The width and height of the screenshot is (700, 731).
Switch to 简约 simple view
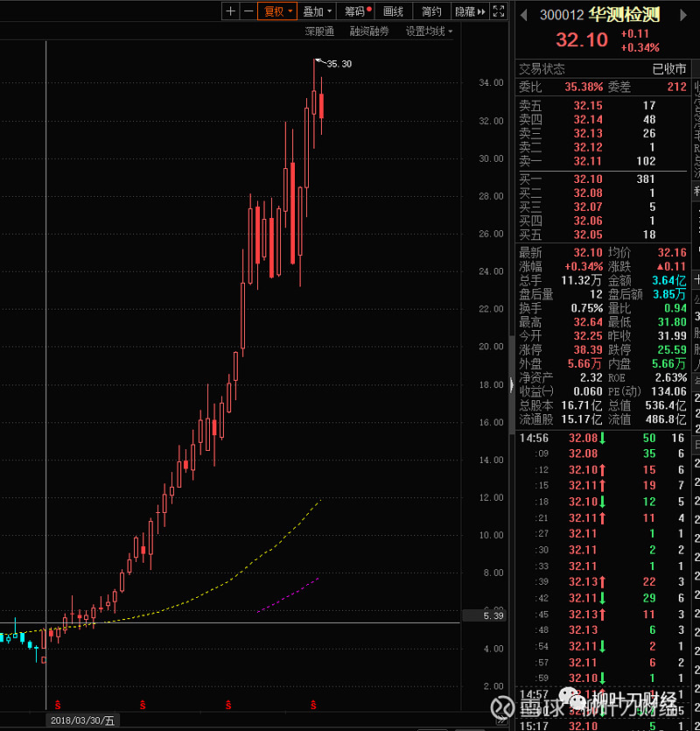(431, 11)
